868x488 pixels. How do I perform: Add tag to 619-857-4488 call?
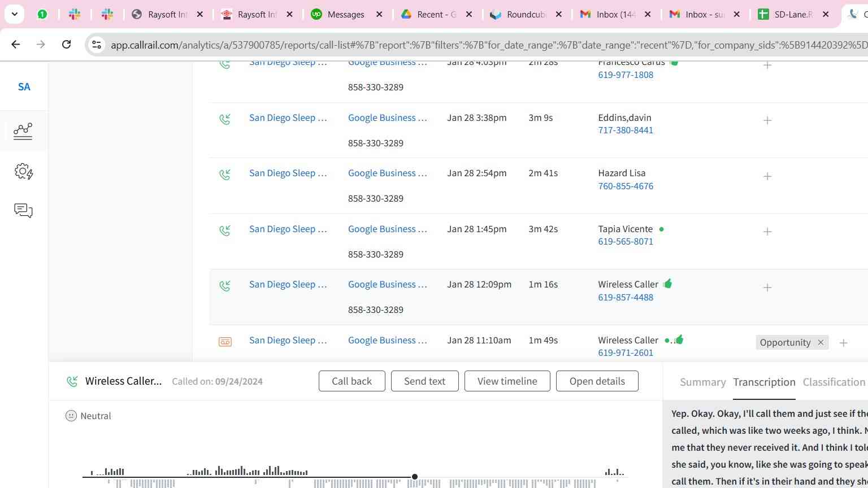(767, 287)
